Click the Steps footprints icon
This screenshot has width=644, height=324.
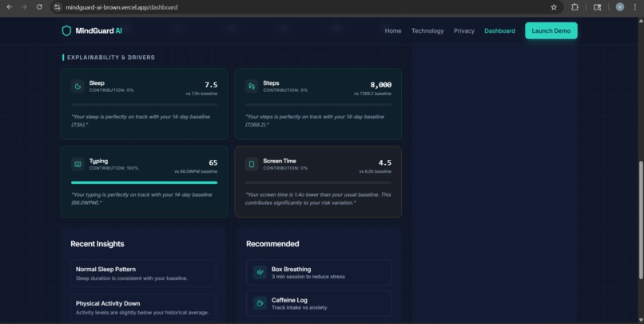[252, 86]
